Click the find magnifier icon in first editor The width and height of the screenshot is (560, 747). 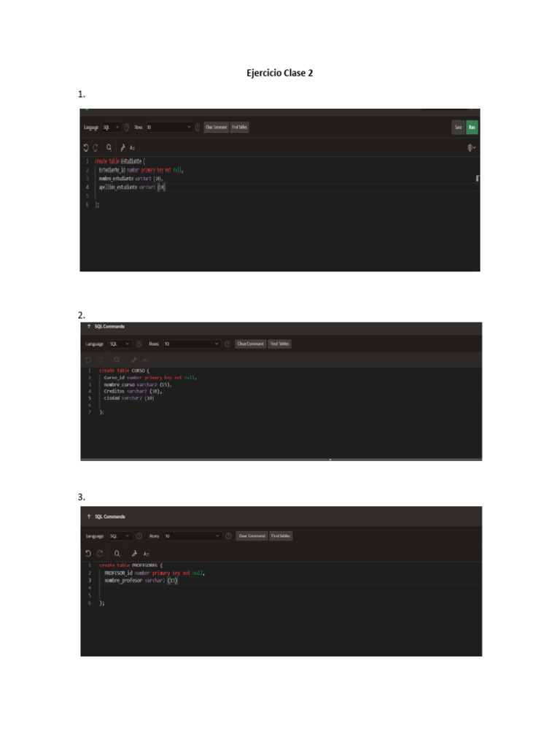[109, 147]
